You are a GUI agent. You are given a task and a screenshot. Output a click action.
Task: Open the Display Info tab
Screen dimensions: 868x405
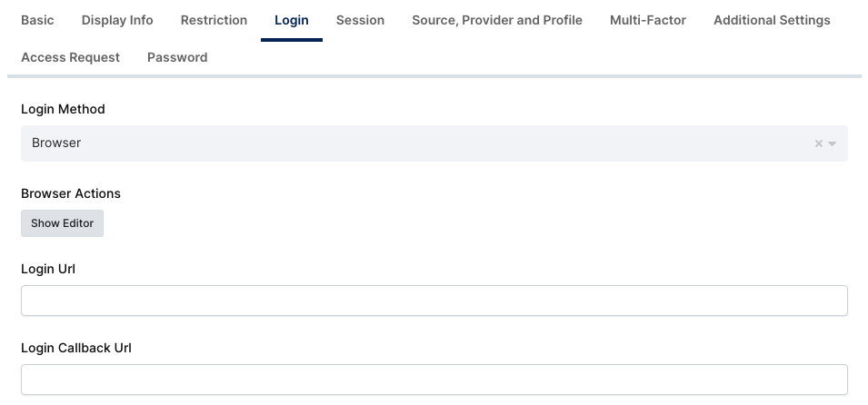(x=117, y=20)
